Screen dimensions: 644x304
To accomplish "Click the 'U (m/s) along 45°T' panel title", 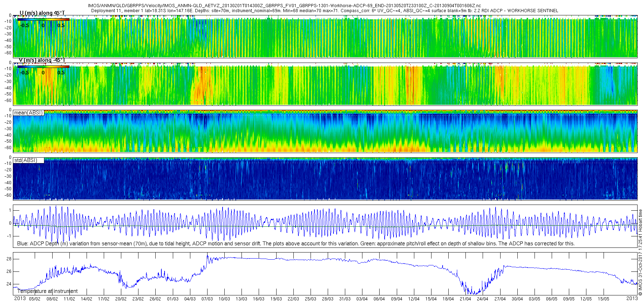I will 42,13.
